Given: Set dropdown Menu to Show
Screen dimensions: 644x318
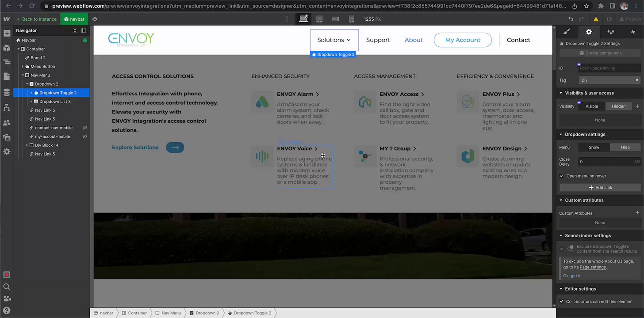Looking at the screenshot, I should point(594,147).
